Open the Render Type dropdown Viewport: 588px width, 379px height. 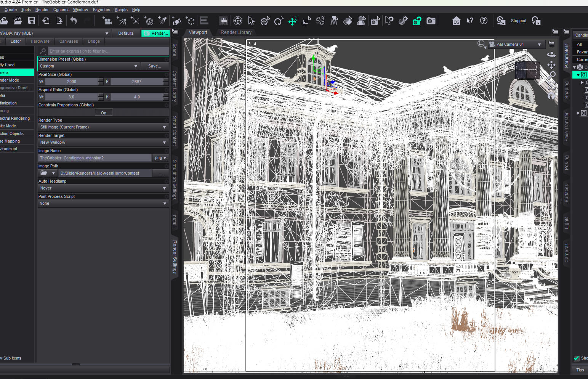(x=103, y=127)
